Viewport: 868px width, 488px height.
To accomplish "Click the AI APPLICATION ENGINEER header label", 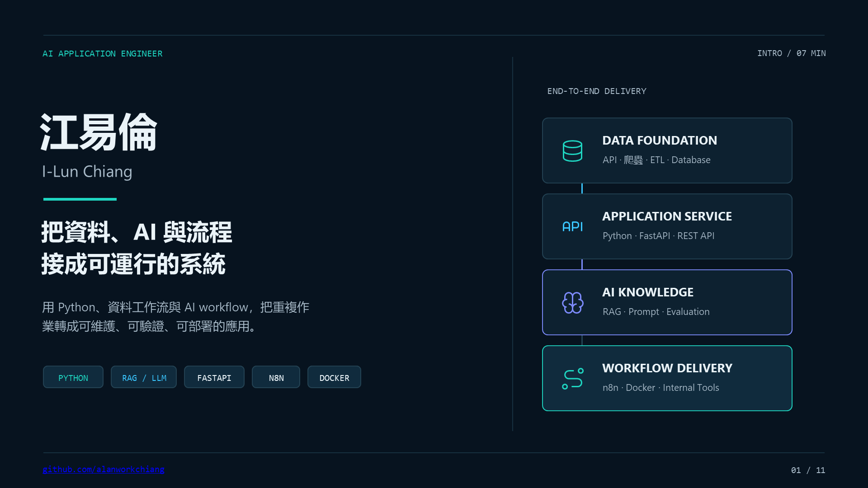I will pyautogui.click(x=103, y=54).
